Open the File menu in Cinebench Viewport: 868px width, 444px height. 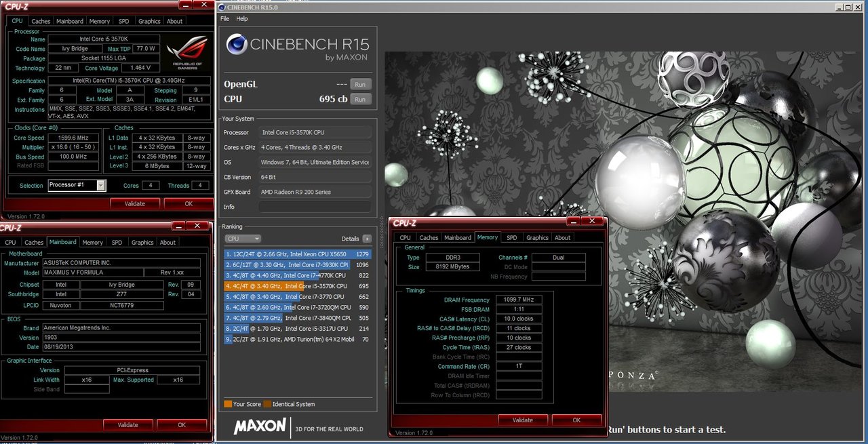point(224,19)
